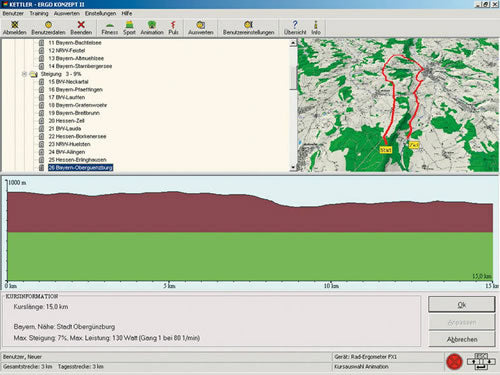Screen dimensions: 500x375
Task: Select course 20 Hessen-Zell
Action: click(x=66, y=121)
